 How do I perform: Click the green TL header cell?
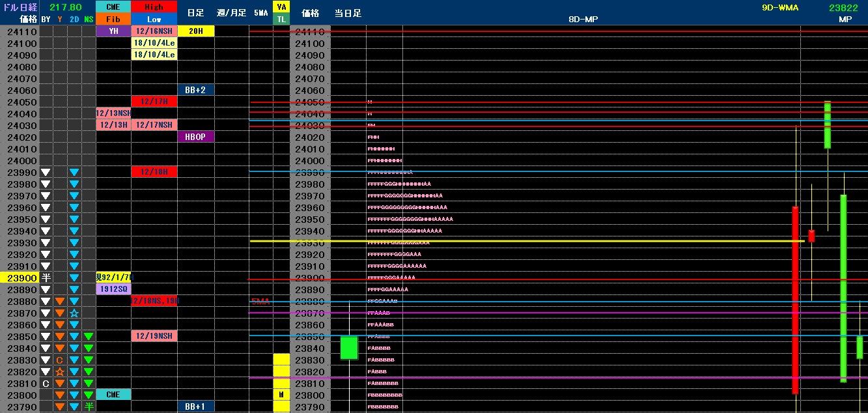[x=281, y=19]
